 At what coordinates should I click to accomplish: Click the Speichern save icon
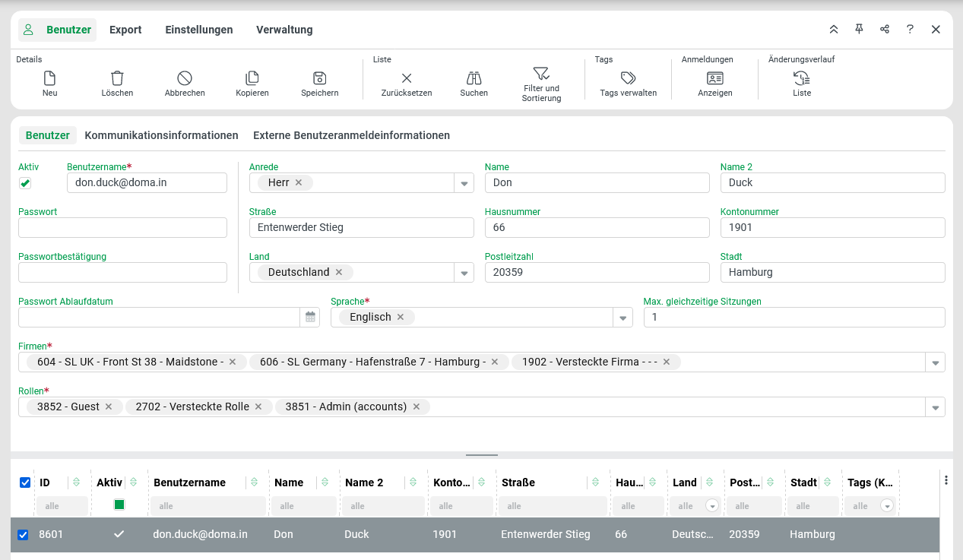pos(319,78)
